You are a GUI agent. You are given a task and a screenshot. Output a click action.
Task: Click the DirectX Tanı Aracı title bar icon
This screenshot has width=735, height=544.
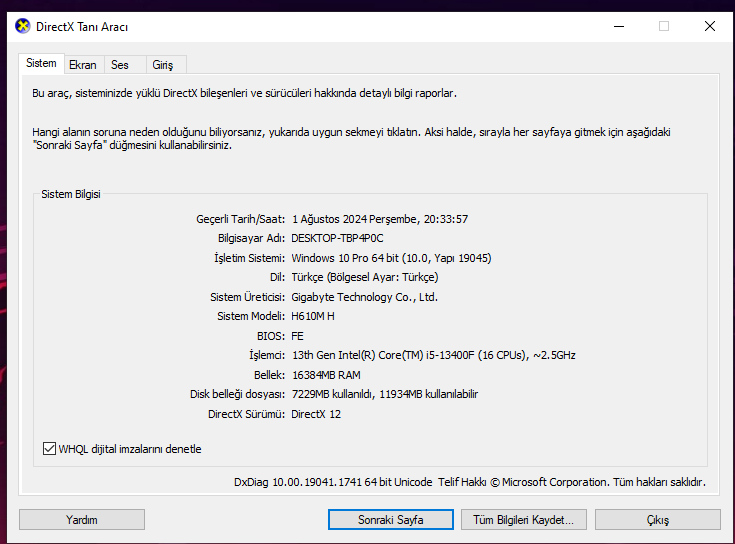22,26
